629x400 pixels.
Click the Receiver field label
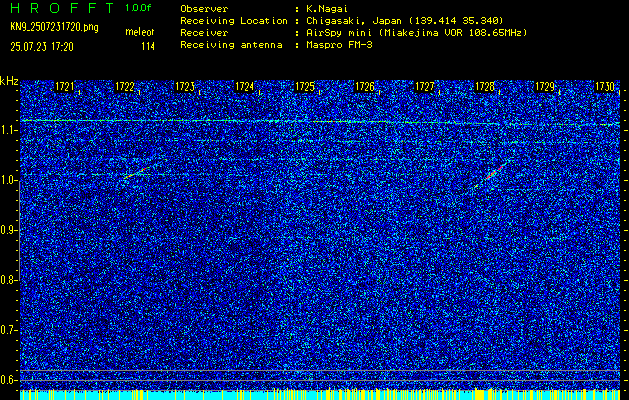(x=204, y=32)
